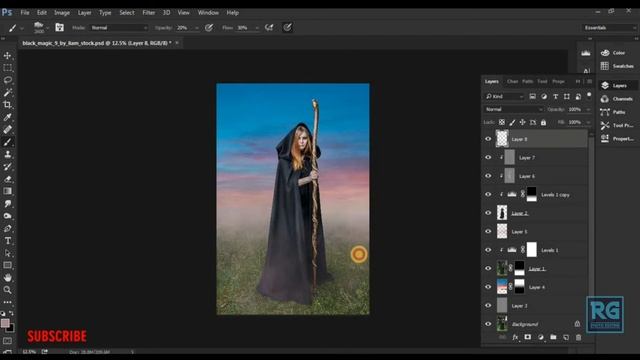
Task: Select the Brush tool in toolbox
Action: (7, 142)
